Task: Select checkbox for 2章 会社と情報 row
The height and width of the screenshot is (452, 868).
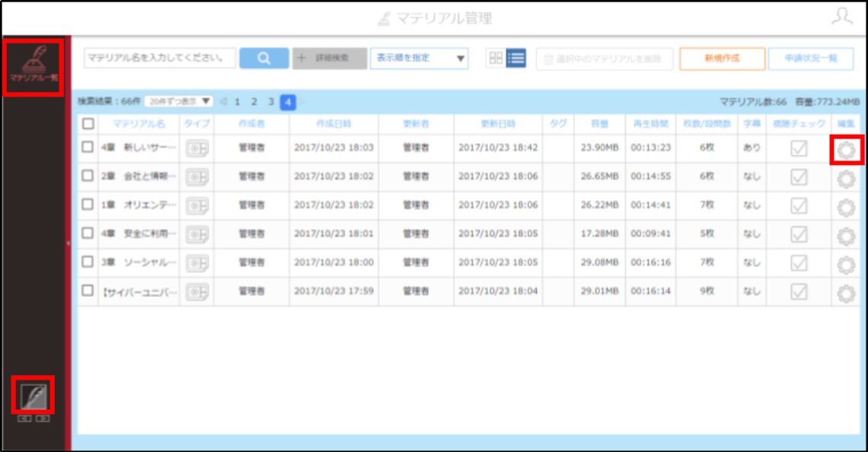Action: (88, 175)
